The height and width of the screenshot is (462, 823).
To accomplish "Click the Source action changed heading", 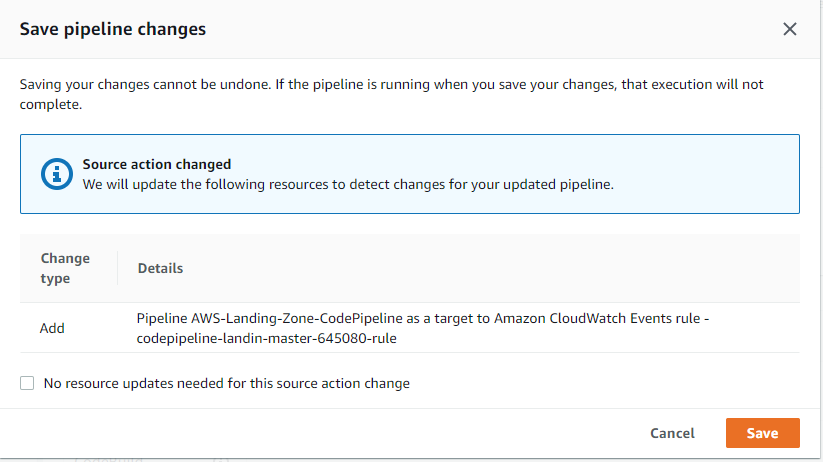I will coord(157,164).
